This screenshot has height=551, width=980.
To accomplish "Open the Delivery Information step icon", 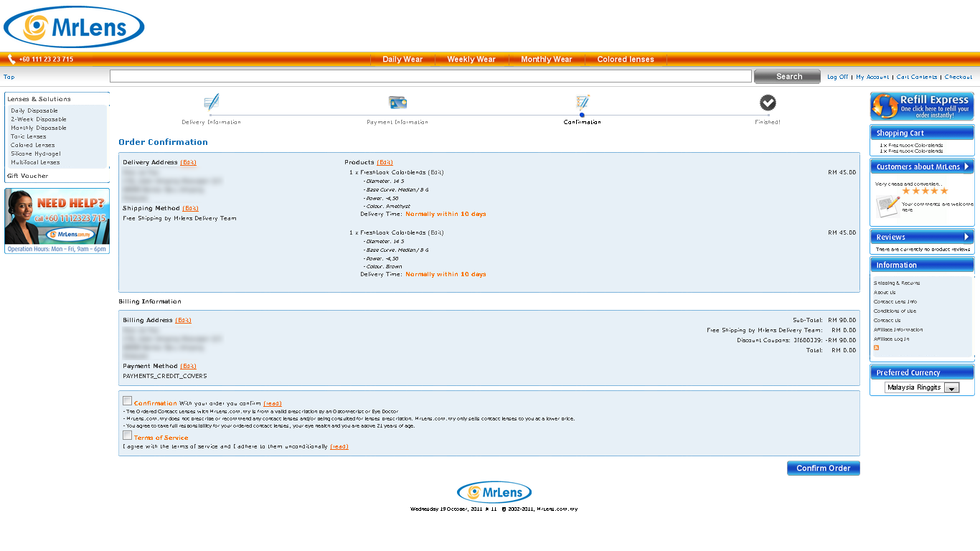I will tap(211, 102).
